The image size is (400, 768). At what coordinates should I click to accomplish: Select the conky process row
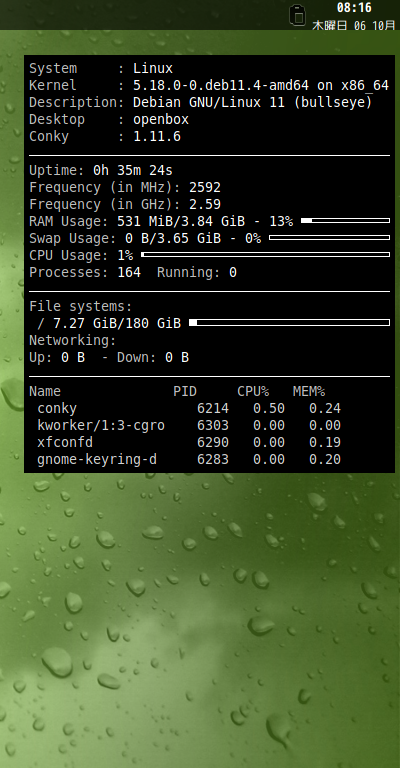pyautogui.click(x=189, y=408)
